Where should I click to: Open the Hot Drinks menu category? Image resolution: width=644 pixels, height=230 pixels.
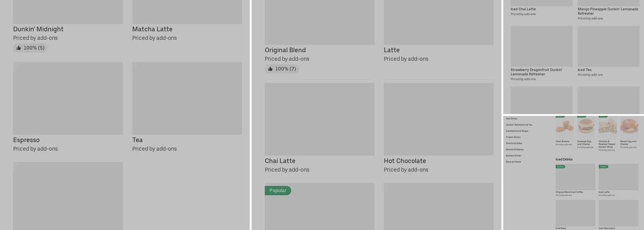click(x=512, y=119)
